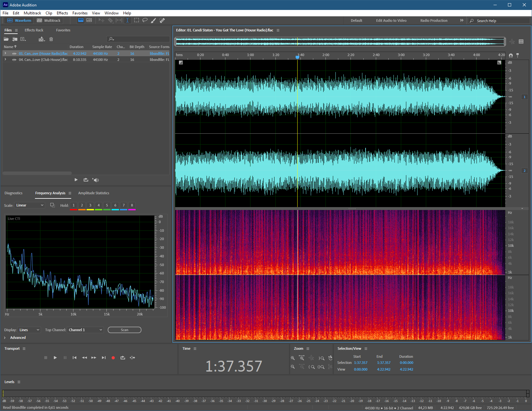Click the Scan button
Screen dimensions: 532x411
tap(124, 330)
